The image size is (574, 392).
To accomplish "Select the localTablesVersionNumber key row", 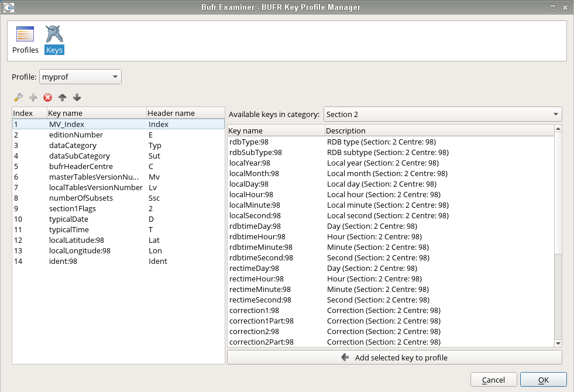I will pyautogui.click(x=118, y=187).
